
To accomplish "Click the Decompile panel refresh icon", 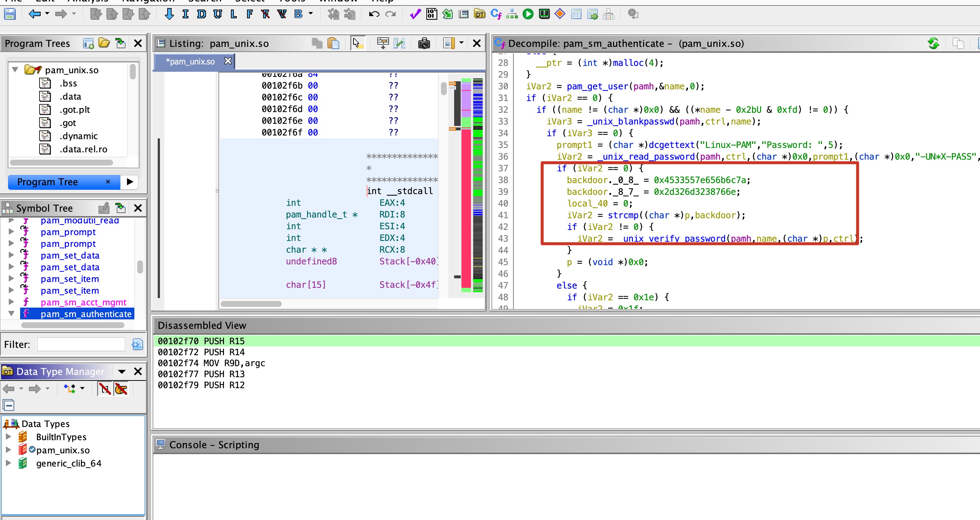I will coord(933,44).
